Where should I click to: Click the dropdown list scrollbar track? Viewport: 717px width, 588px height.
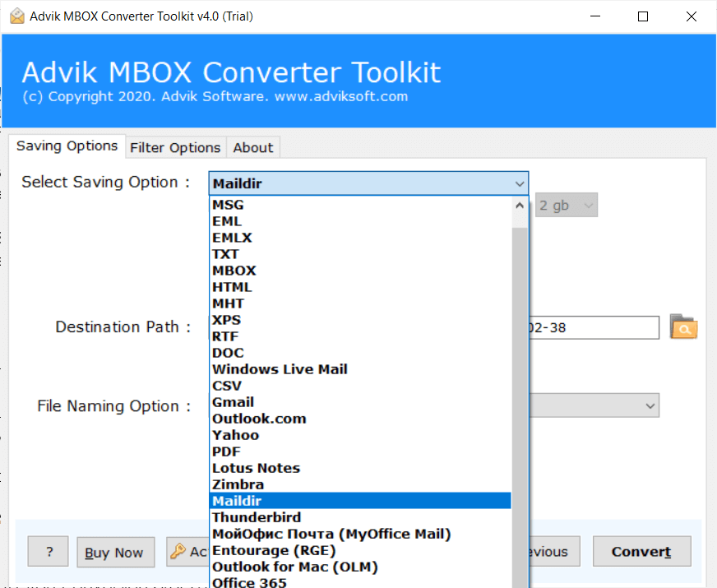click(x=520, y=407)
